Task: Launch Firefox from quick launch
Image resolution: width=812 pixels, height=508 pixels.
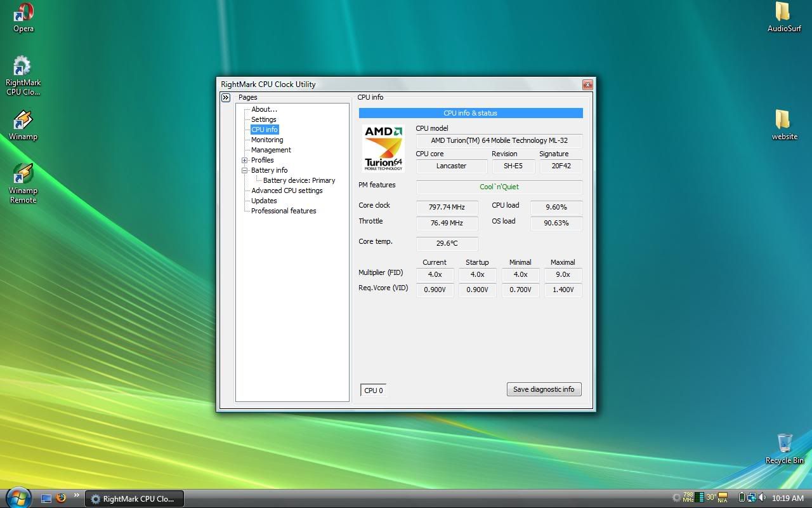Action: point(61,498)
